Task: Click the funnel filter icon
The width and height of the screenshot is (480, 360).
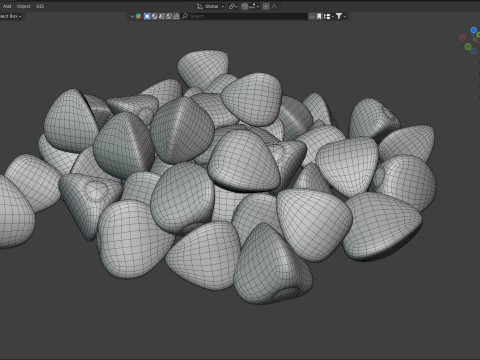Action: click(339, 16)
